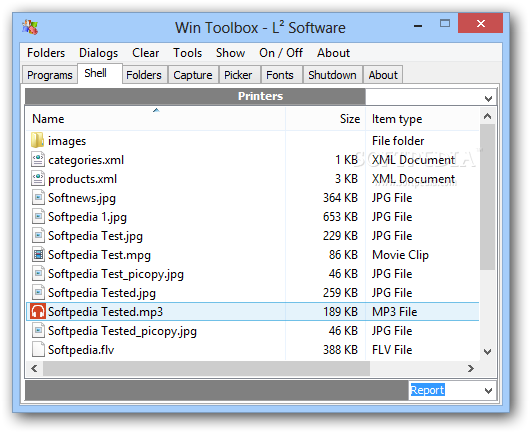Click the vertical scrollbar thumb

(487, 197)
